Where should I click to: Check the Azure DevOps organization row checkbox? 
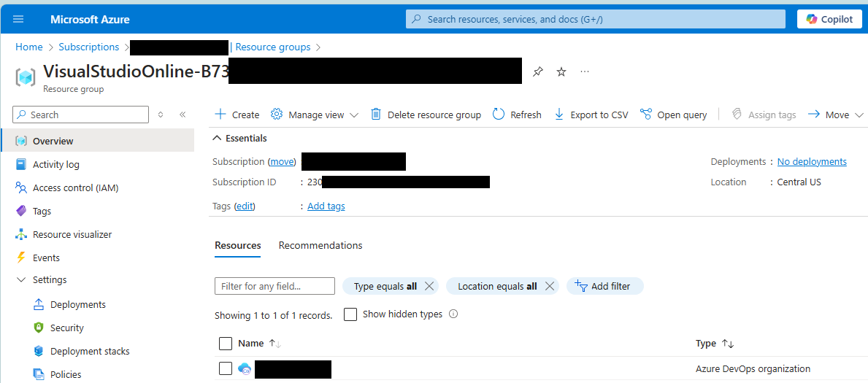pyautogui.click(x=226, y=368)
